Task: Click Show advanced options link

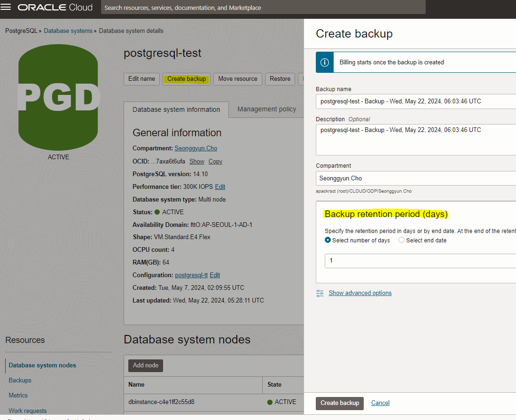Action: 360,293
